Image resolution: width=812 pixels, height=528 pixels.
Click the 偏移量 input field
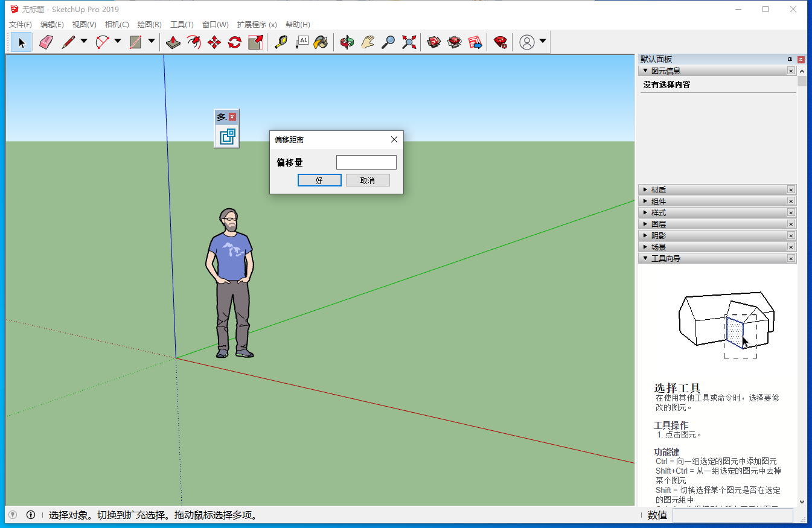pyautogui.click(x=366, y=162)
